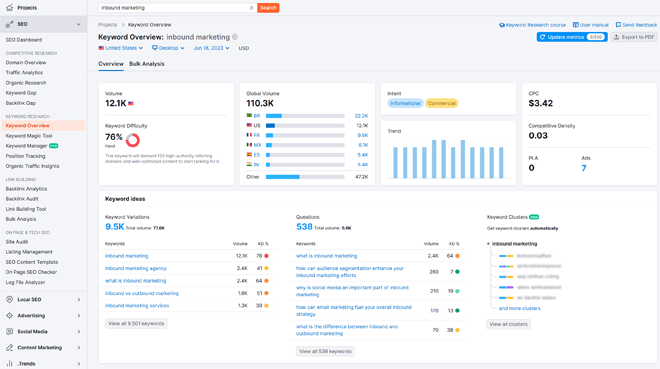Image resolution: width=660 pixels, height=369 pixels.
Task: Click the Advertising target icon
Action: tap(9, 316)
